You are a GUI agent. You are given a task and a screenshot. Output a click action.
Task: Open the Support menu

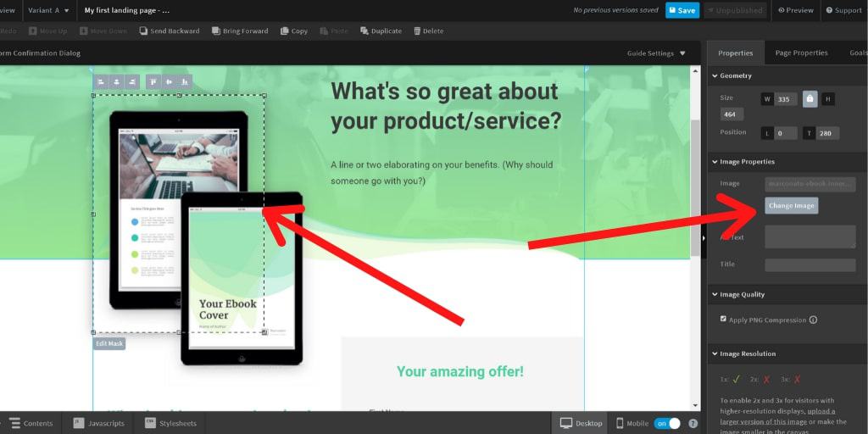click(x=843, y=10)
